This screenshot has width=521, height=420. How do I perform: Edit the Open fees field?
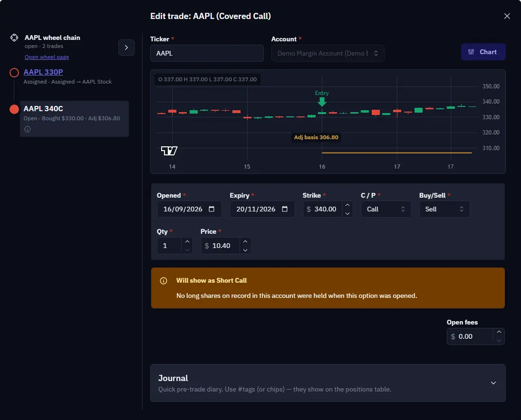(470, 336)
